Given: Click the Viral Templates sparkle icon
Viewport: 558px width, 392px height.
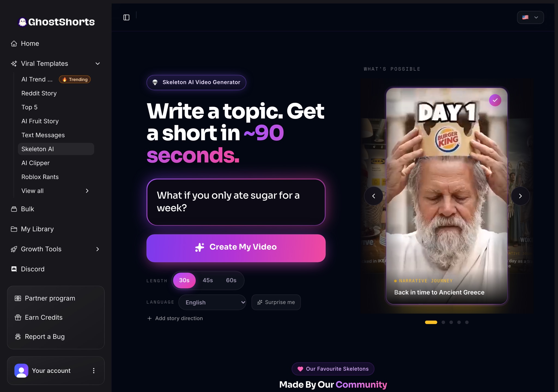Looking at the screenshot, I should (14, 64).
